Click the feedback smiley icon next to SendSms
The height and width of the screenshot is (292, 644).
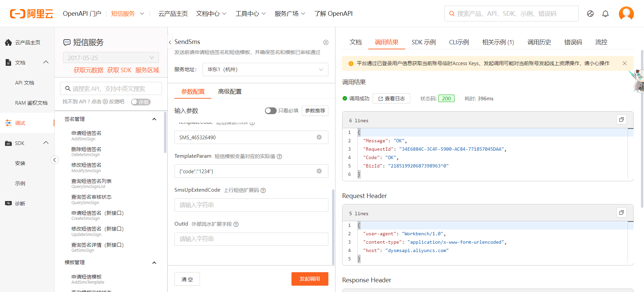326,42
